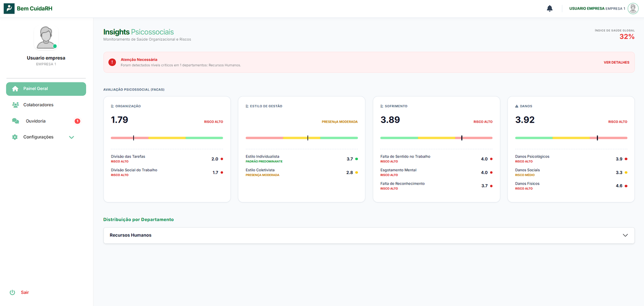Viewport: 644px width, 306px height.
Task: Click the Ouvidoria chat bubbles icon
Action: coord(15,121)
